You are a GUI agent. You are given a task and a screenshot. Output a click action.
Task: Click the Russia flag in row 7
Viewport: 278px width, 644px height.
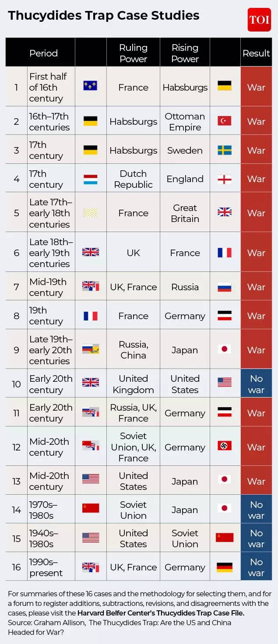tap(225, 287)
